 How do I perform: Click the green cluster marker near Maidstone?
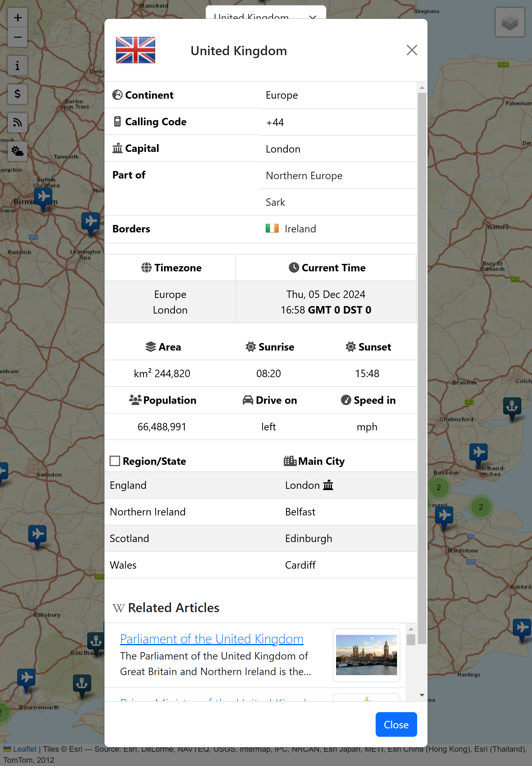click(480, 507)
